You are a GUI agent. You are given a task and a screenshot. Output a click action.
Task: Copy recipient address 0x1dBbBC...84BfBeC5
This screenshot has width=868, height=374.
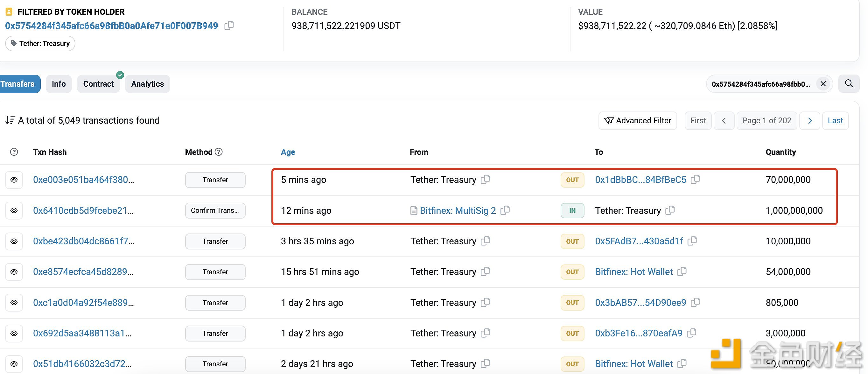[x=696, y=179]
